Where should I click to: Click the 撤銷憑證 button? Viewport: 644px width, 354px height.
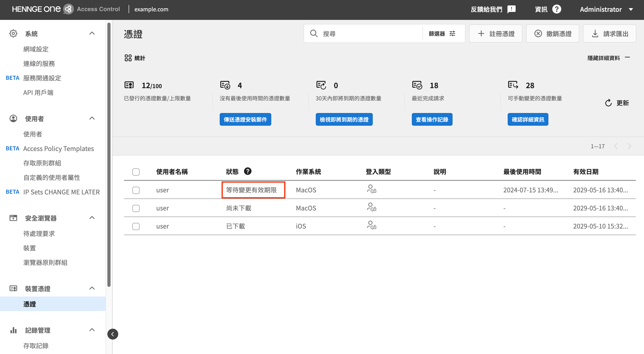click(552, 33)
